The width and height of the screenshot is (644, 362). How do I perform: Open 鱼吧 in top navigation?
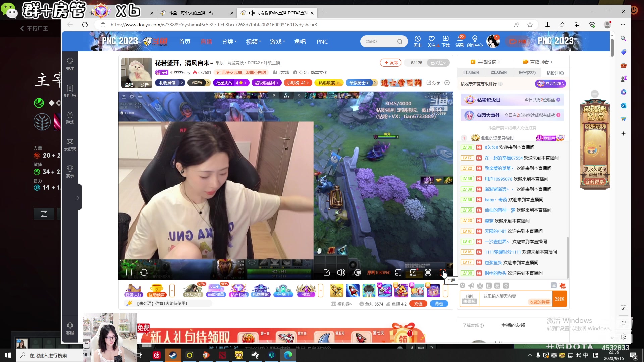point(300,42)
